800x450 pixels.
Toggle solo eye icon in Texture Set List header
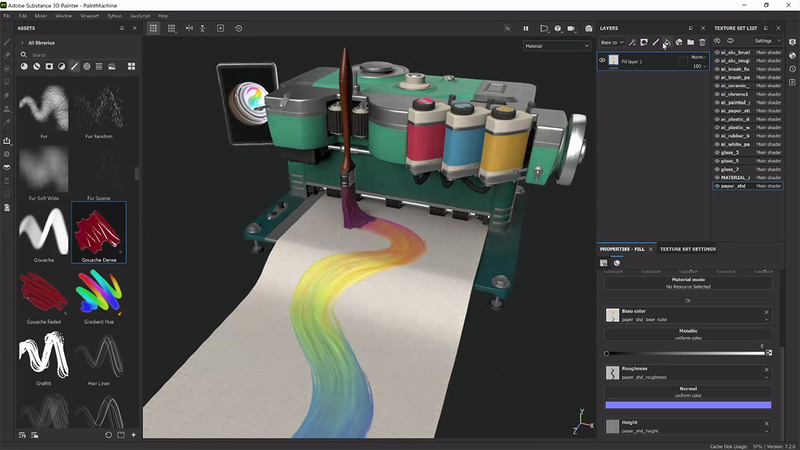tap(730, 41)
